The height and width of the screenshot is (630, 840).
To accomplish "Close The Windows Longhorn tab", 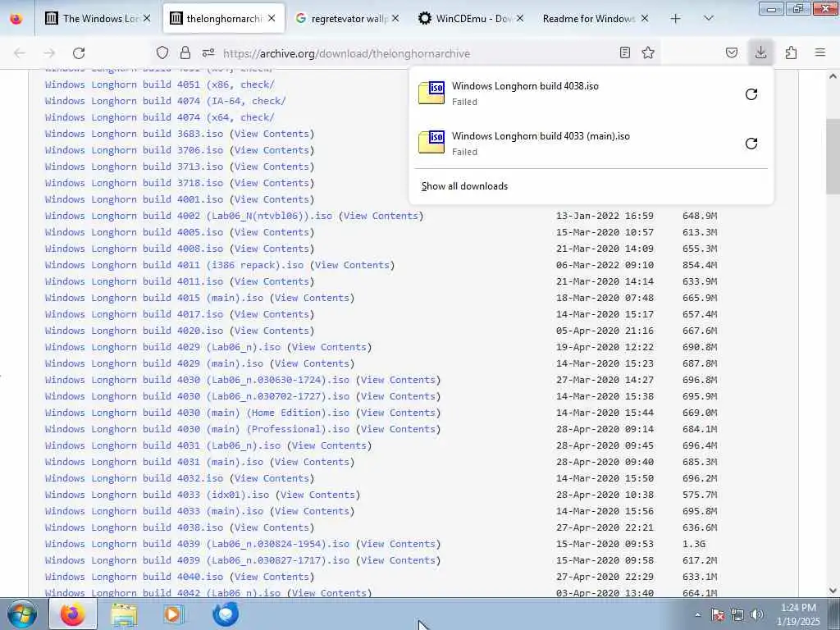I will pos(147,19).
